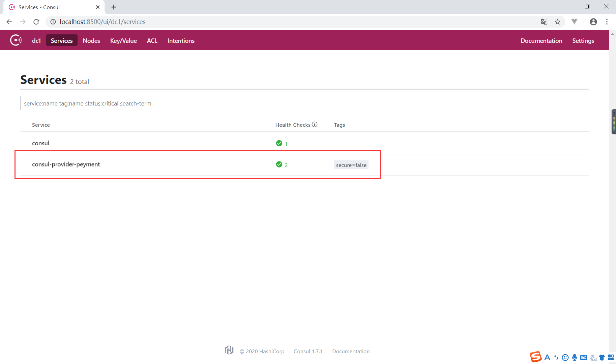Open a new browser tab
The height and width of the screenshot is (364, 616).
click(x=114, y=7)
